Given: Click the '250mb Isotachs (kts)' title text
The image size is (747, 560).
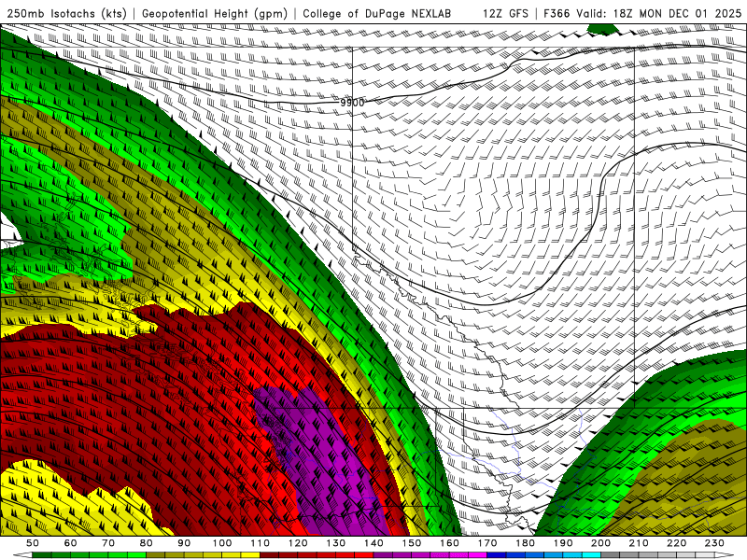Looking at the screenshot, I should point(66,13).
